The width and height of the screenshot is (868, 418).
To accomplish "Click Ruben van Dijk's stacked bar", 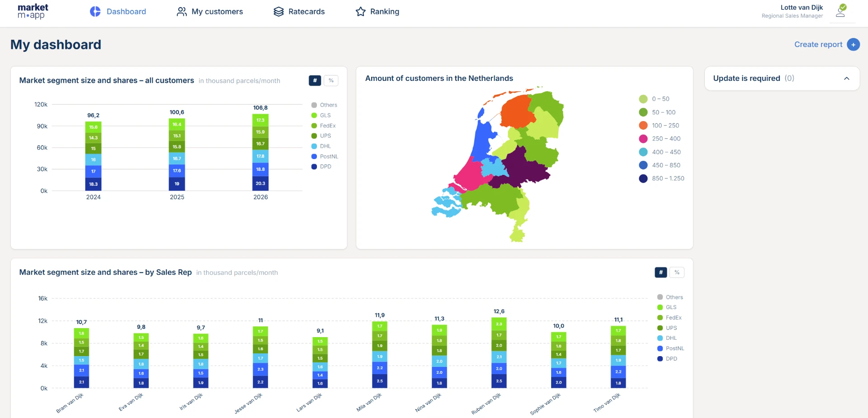I will pyautogui.click(x=499, y=352).
